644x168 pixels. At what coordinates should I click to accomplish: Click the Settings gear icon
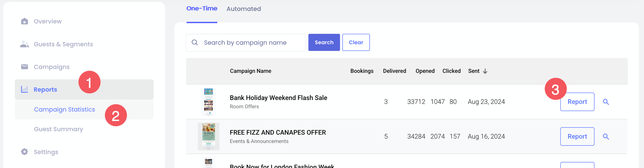24,152
